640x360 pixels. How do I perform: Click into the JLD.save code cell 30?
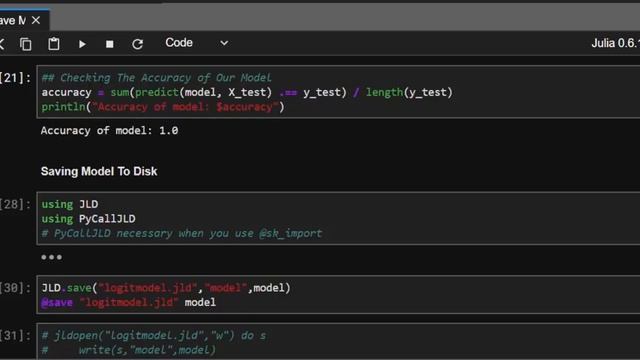338,295
